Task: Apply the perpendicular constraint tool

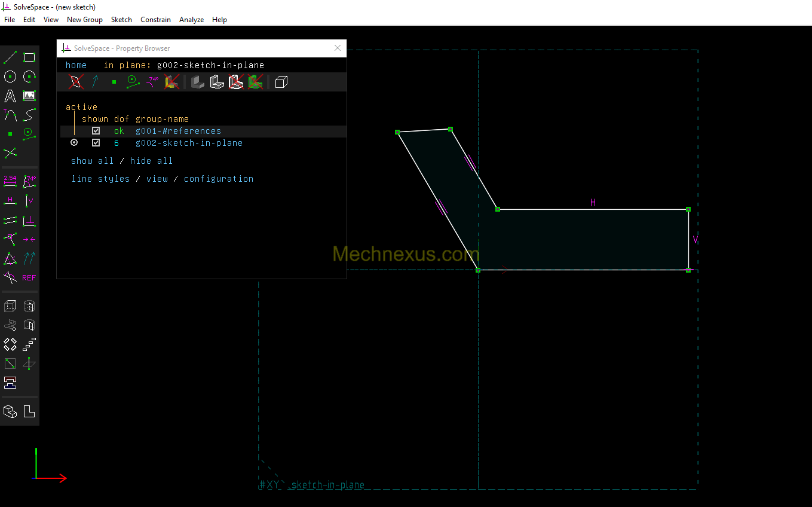Action: coord(29,221)
